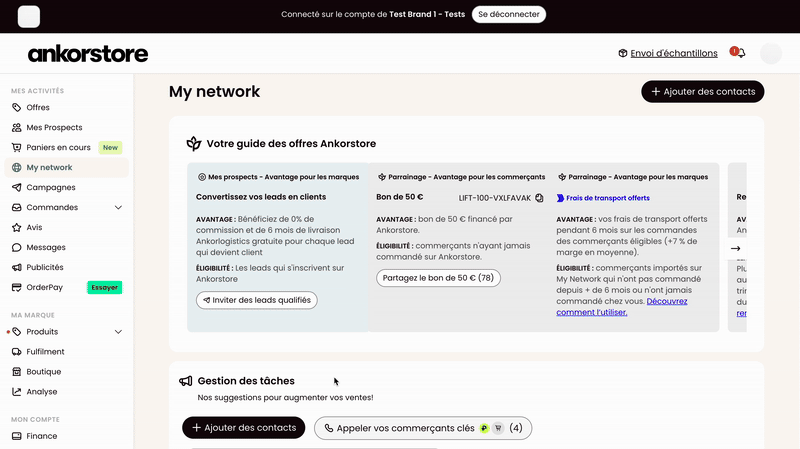
Task: Expand the Commandes submenu chevron
Action: 119,208
